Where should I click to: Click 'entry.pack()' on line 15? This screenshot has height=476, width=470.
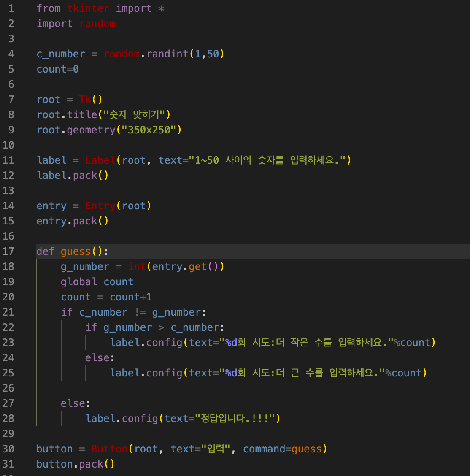73,221
